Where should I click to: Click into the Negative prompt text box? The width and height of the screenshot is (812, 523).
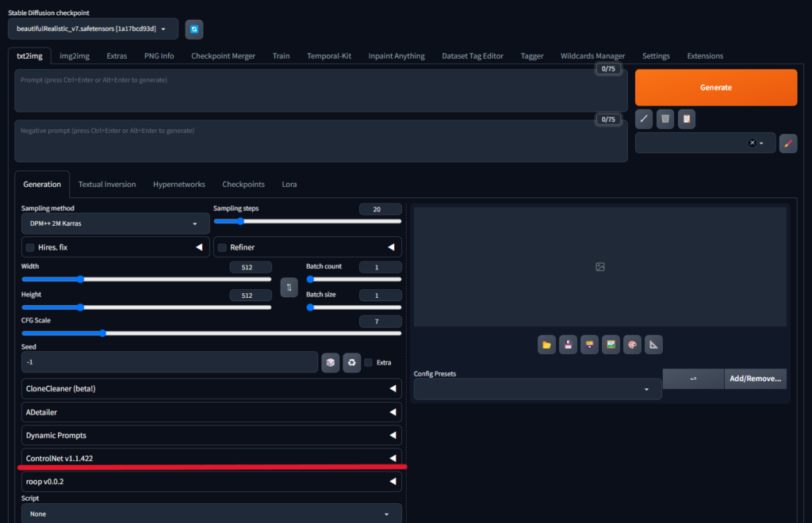coord(321,141)
